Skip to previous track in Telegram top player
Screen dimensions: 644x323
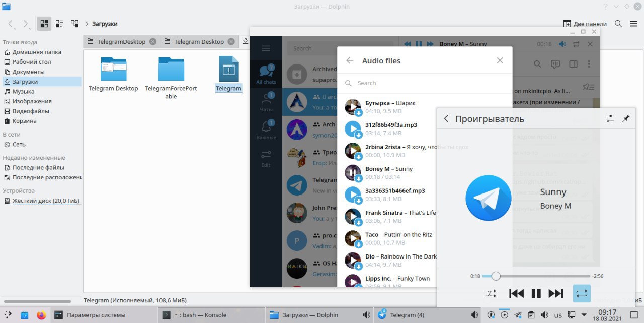[x=407, y=44]
